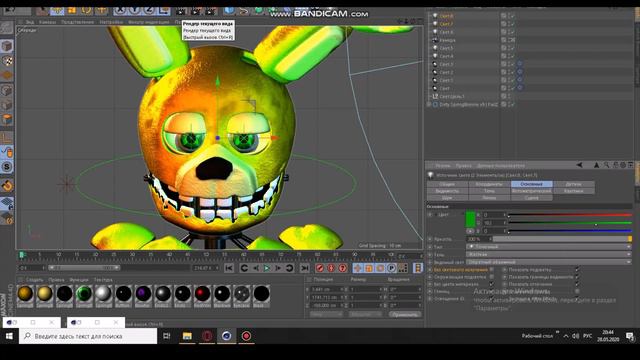Toggle Показать отсечения checkbox

[x=577, y=284]
